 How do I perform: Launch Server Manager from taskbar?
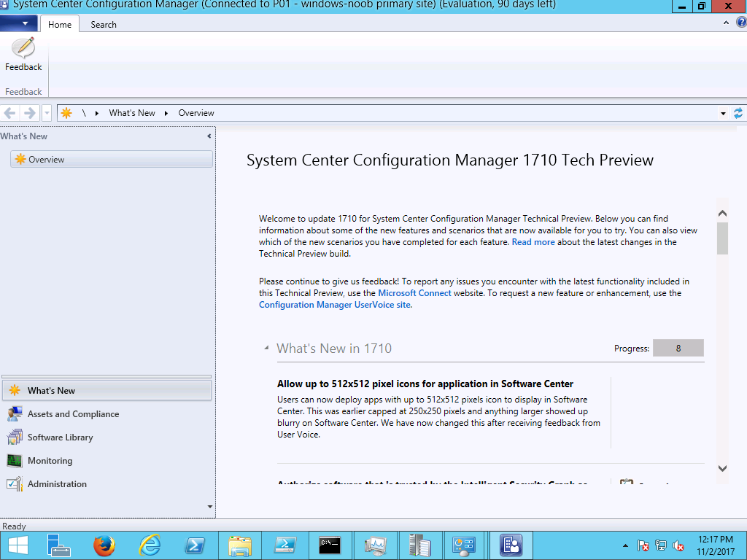point(58,545)
